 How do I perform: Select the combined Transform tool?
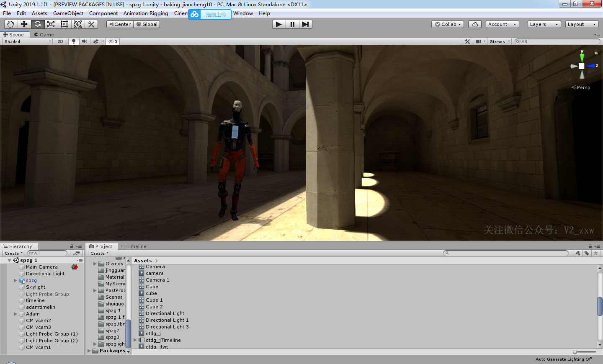(x=77, y=24)
